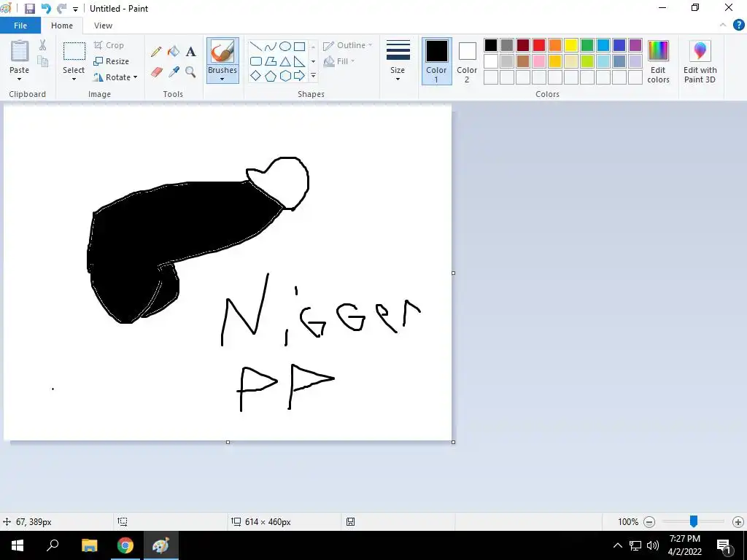747x560 pixels.
Task: Select the Rounded rectangle shape
Action: point(256,61)
